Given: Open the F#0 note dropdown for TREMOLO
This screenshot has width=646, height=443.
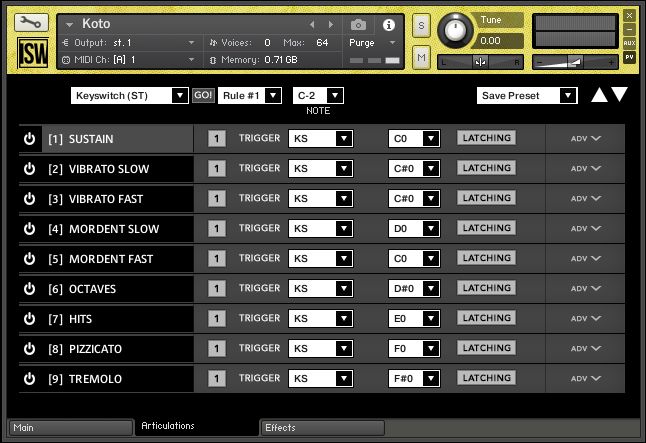Looking at the screenshot, I should click(x=414, y=378).
